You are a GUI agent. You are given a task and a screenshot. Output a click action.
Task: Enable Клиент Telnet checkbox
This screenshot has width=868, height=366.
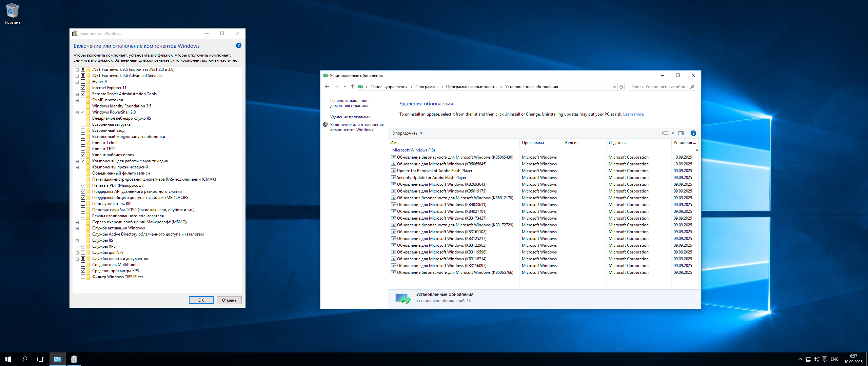click(x=83, y=143)
